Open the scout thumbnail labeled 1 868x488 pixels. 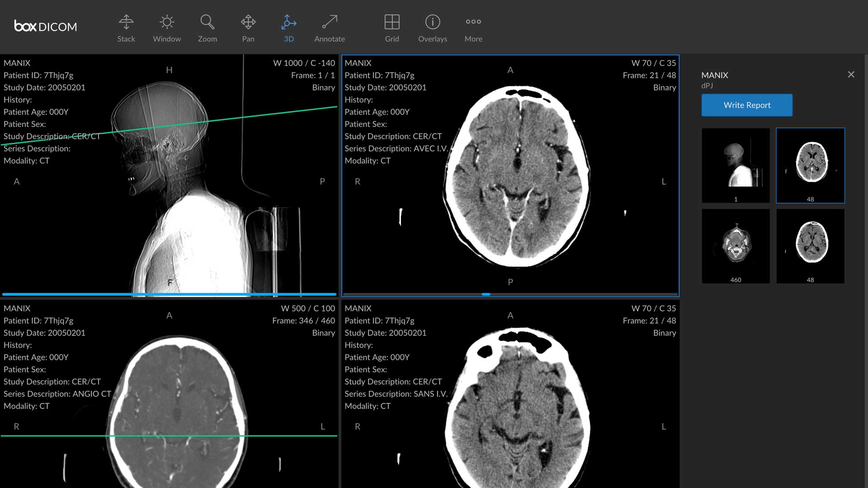click(736, 165)
